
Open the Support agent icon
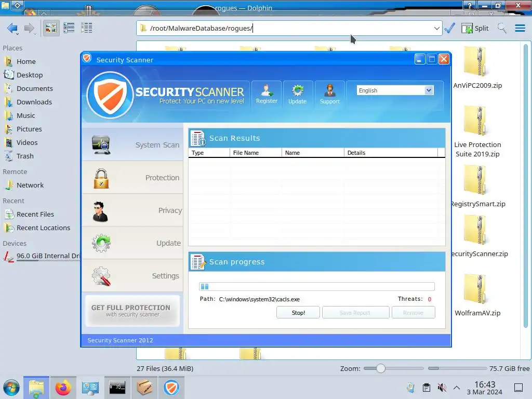coord(329,95)
